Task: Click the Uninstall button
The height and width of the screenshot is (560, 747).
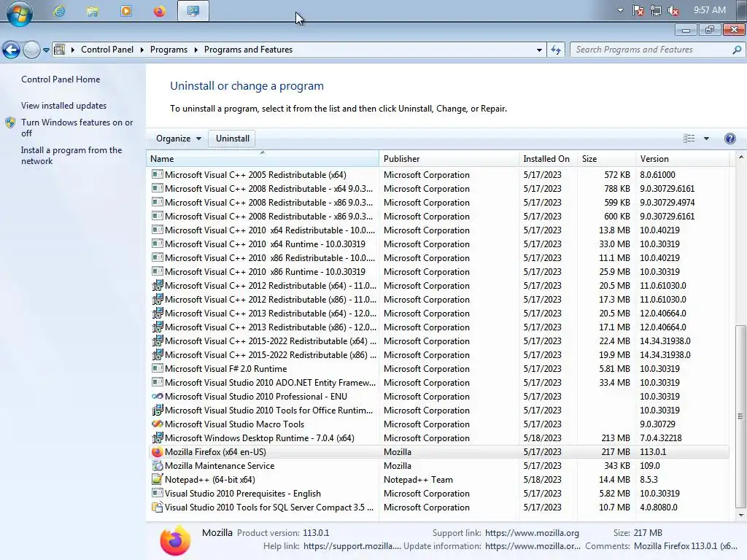Action: click(x=233, y=139)
